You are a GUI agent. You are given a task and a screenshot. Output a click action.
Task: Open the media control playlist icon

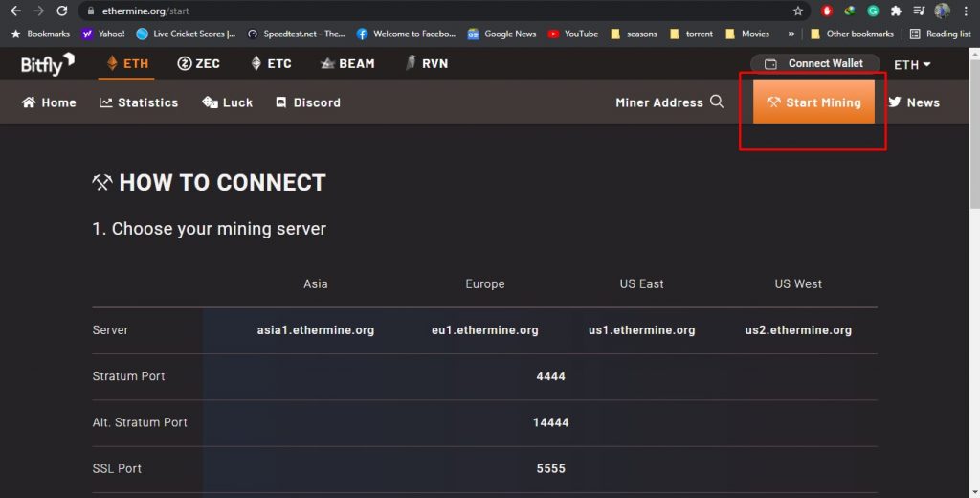919,11
